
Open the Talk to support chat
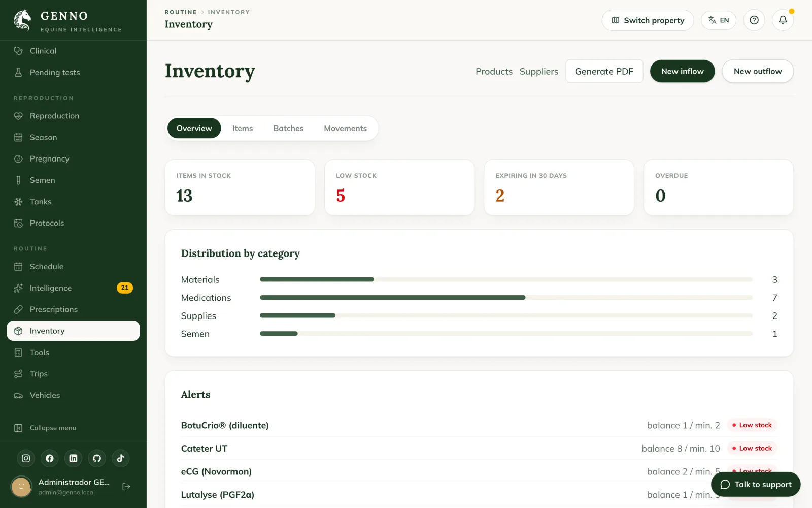point(756,485)
